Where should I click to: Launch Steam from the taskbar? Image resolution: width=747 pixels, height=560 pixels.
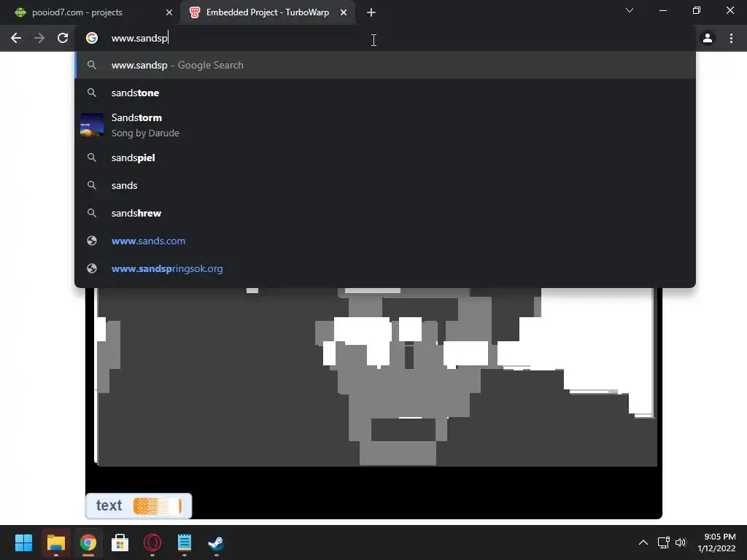216,542
